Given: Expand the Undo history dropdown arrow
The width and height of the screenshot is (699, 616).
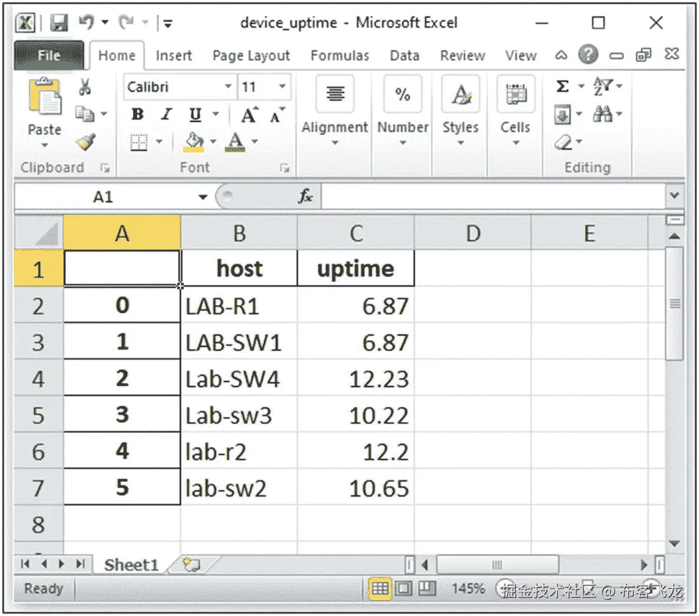Looking at the screenshot, I should 105,22.
